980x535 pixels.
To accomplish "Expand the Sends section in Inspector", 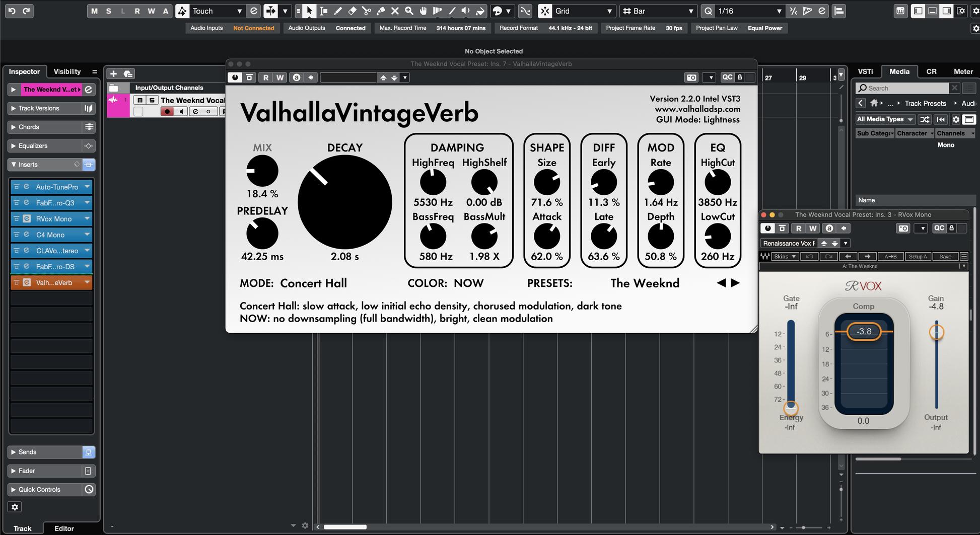I will (14, 452).
